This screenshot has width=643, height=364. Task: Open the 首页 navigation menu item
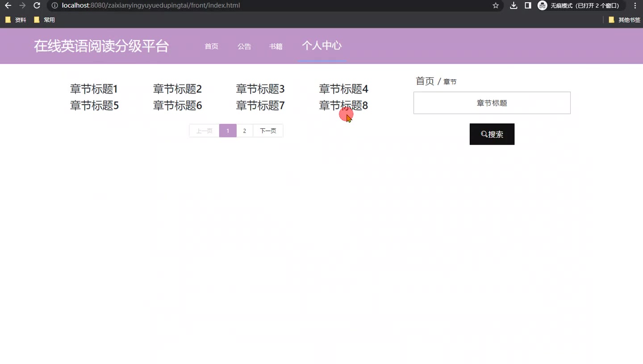click(x=211, y=46)
